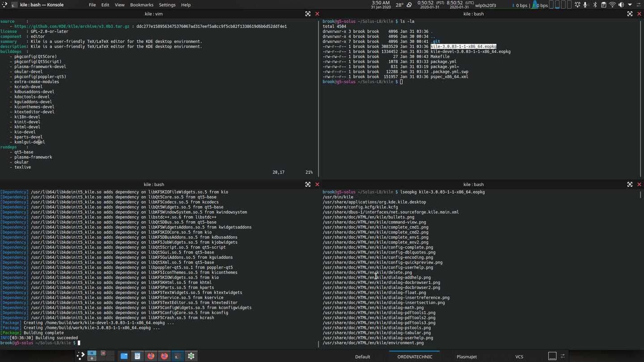
Task: Switch to the PlasmaJet activity
Action: click(x=466, y=357)
